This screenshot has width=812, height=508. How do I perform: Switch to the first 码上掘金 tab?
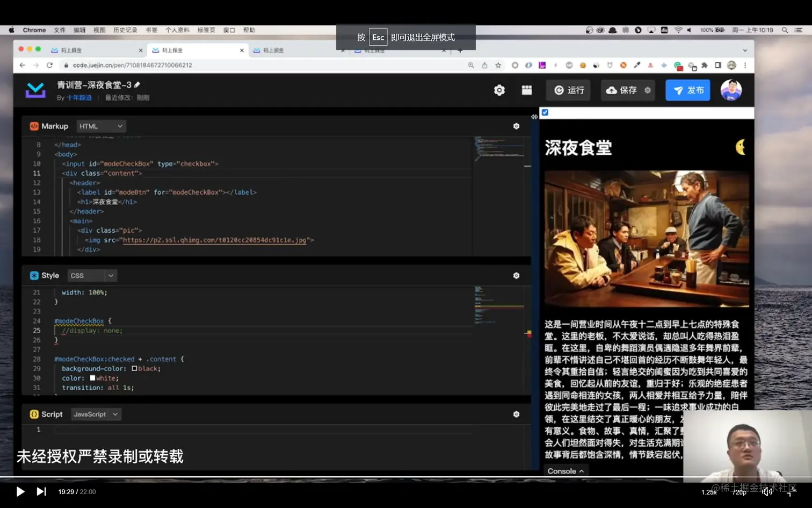97,50
